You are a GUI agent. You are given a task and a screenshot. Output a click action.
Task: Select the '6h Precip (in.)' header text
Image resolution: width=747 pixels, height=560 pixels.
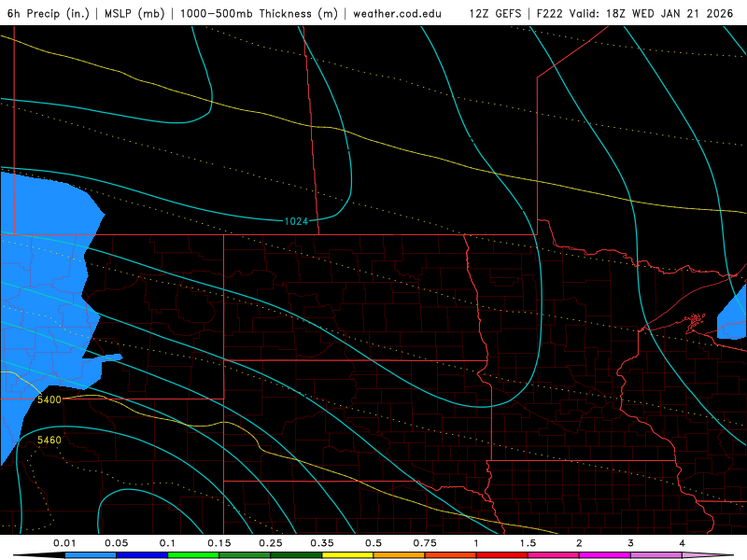[x=49, y=13]
